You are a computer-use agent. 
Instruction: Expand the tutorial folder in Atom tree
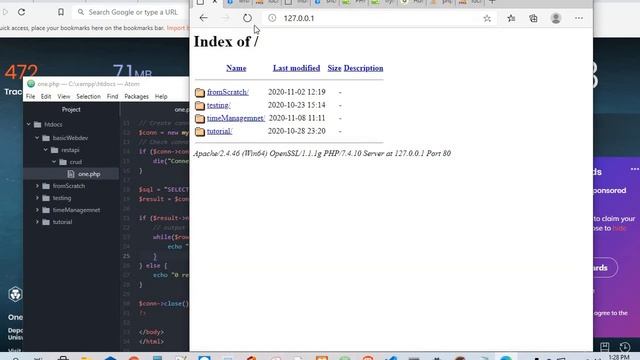[x=37, y=222]
